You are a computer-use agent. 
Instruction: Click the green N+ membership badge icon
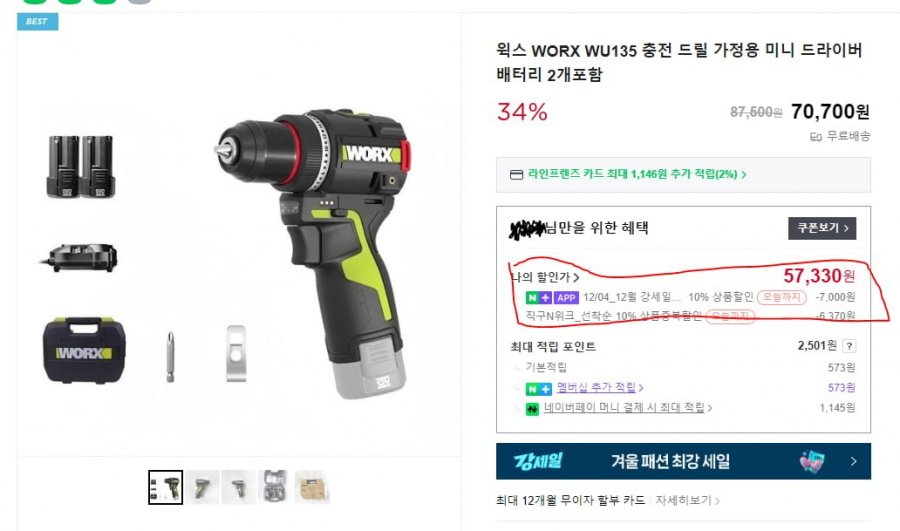pos(538,389)
